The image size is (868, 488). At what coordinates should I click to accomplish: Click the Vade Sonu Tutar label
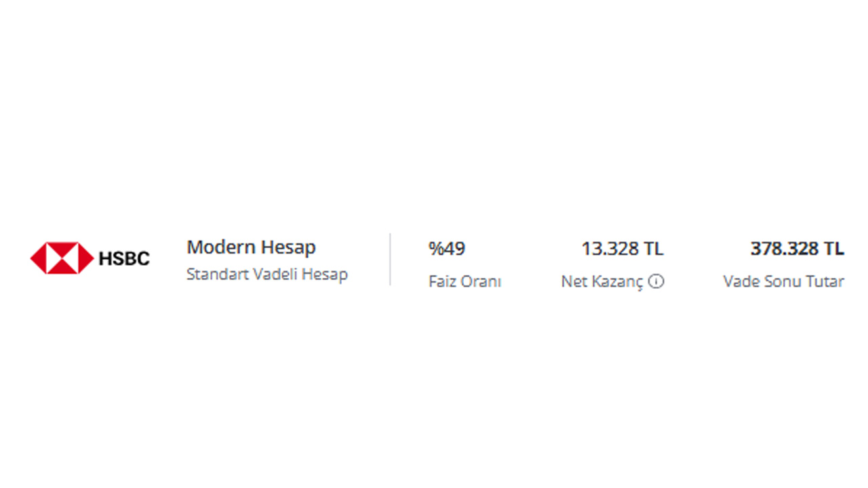pyautogui.click(x=784, y=281)
